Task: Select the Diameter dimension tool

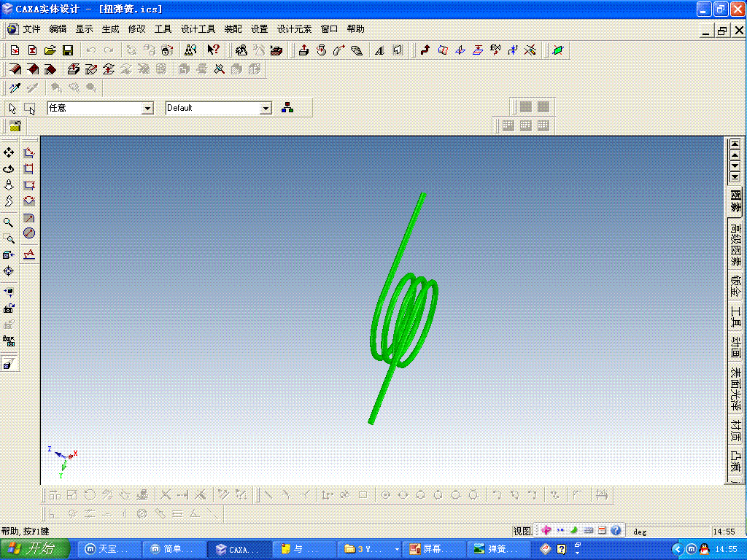Action: point(29,233)
